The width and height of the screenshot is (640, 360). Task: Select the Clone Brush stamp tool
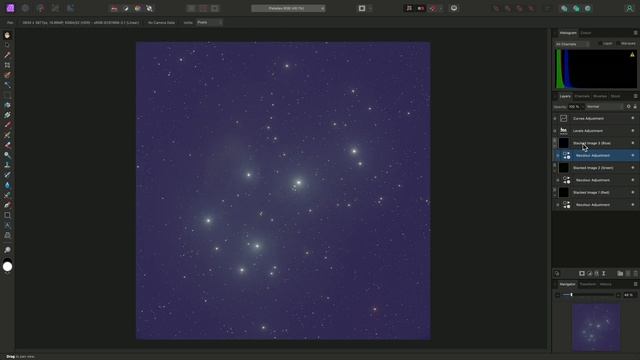[7, 165]
